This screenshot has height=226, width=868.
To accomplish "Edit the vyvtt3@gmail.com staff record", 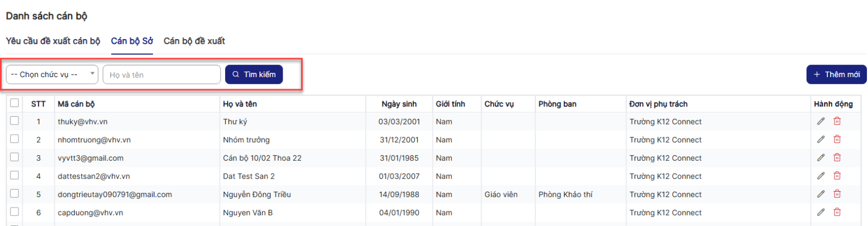I will [x=821, y=158].
